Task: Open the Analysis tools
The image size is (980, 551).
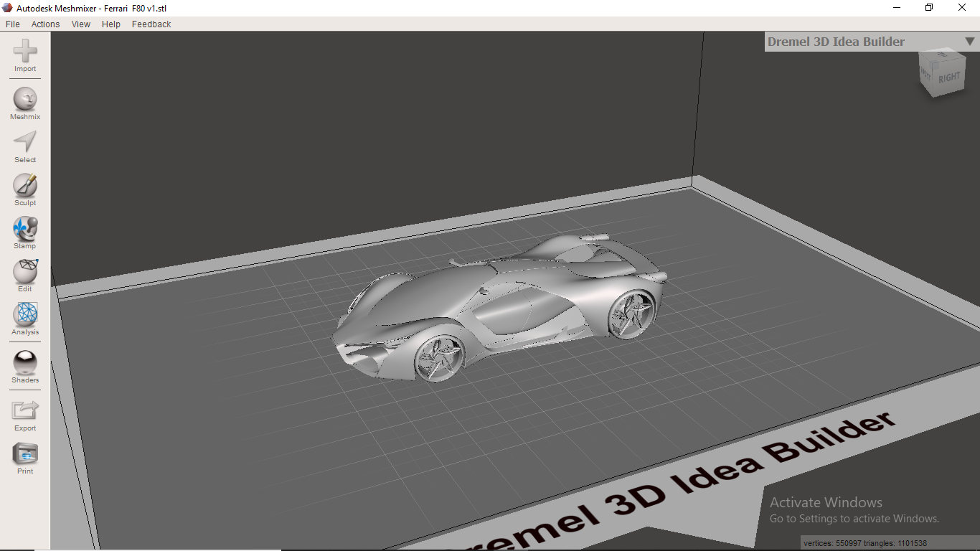Action: coord(24,316)
